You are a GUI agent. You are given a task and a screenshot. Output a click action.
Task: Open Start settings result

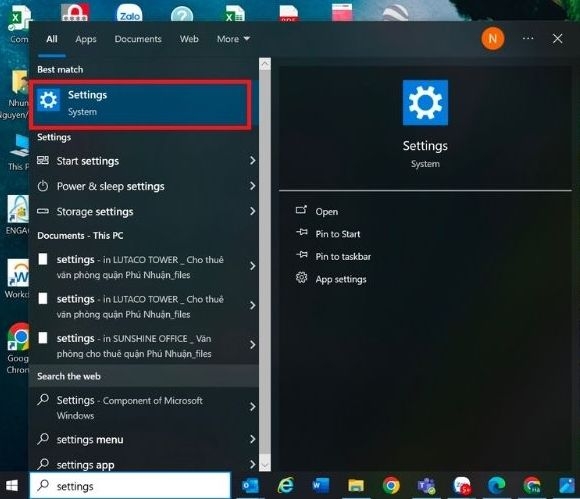tap(144, 161)
